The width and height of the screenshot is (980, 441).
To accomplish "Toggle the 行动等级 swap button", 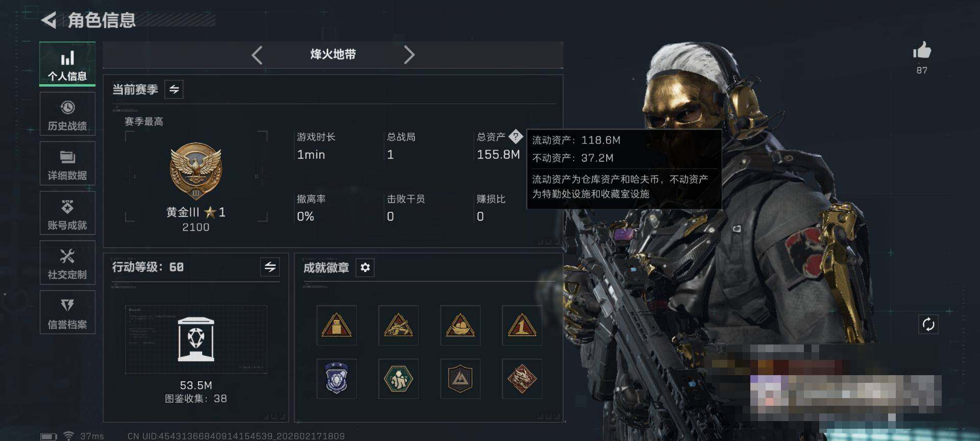I will (x=270, y=266).
